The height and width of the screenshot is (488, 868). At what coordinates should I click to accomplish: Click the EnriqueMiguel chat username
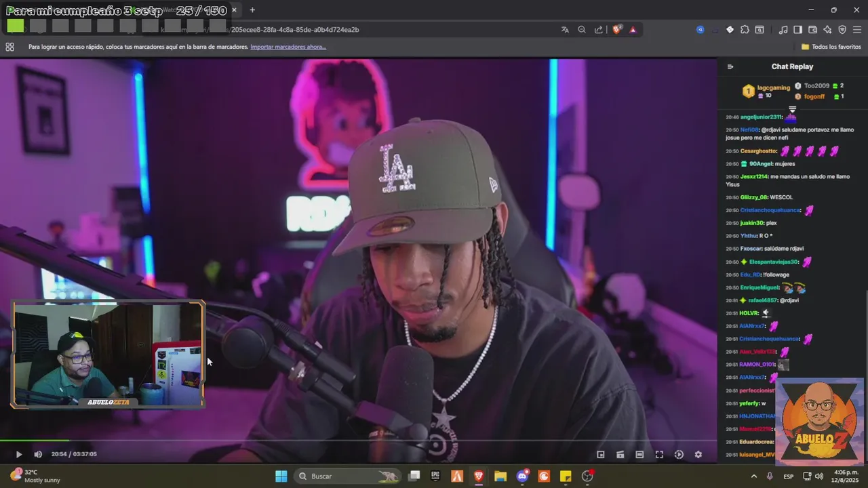[761, 287]
